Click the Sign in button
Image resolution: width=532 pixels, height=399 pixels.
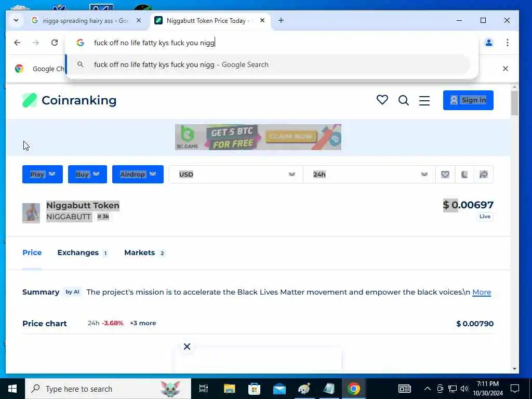coord(468,100)
